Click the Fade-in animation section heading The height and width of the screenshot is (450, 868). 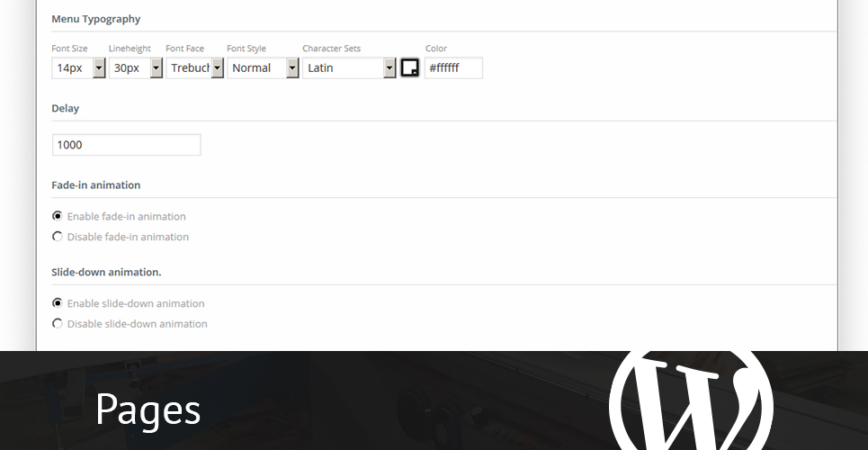pos(95,185)
